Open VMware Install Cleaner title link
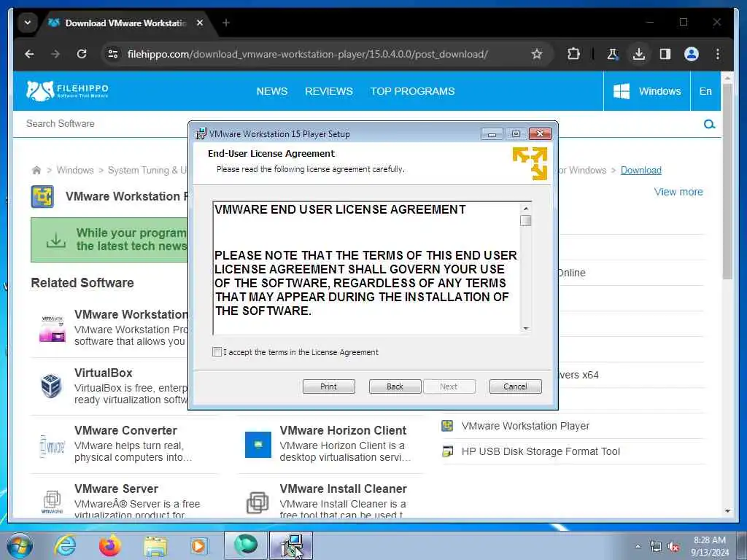Viewport: 747px width, 560px height. (x=343, y=489)
